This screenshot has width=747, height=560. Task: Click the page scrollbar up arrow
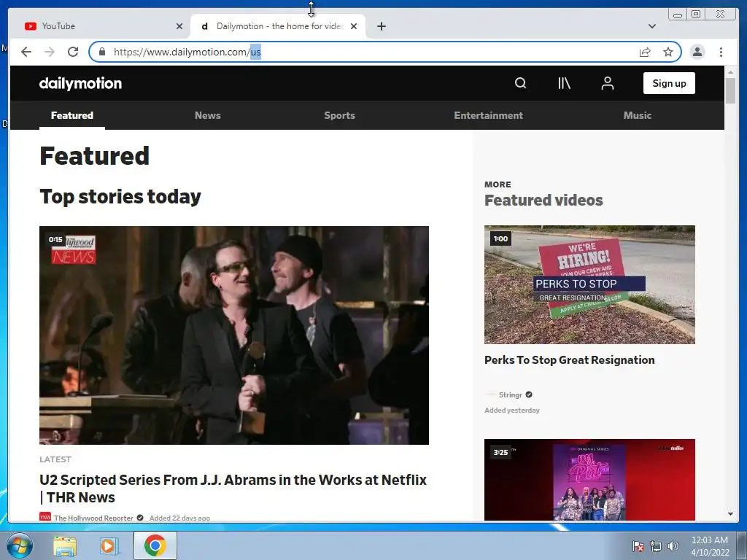point(730,72)
